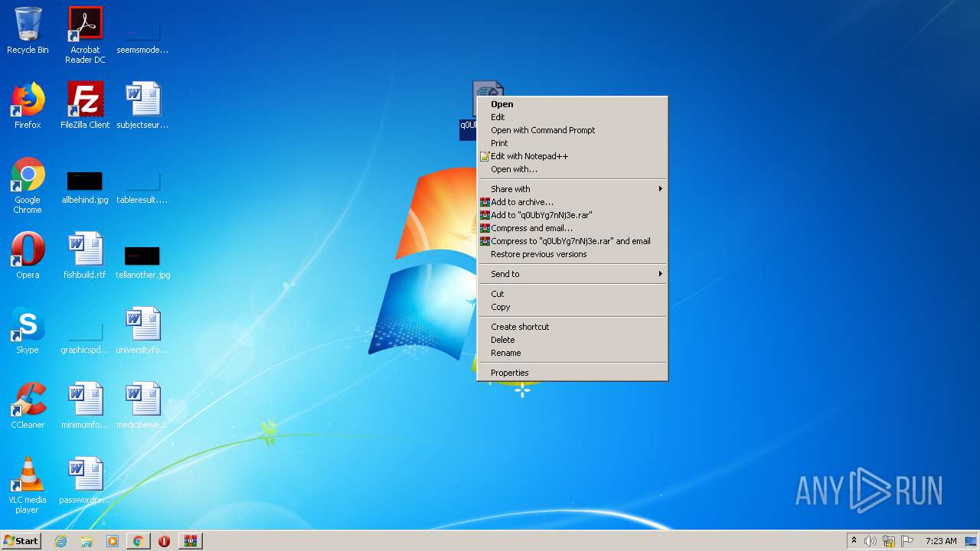Screen dimensions: 980x551
Task: Launch Acrobat Reader DC shortcut
Action: coord(85,35)
